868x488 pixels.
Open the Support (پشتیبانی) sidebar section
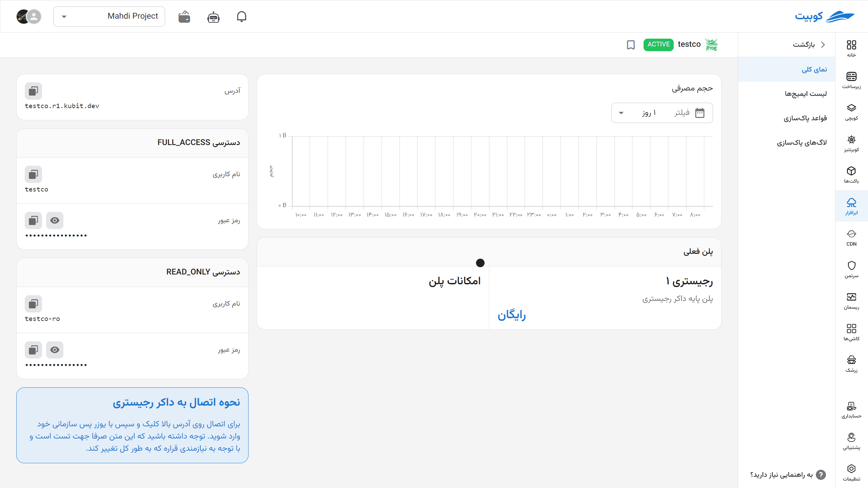pyautogui.click(x=851, y=441)
